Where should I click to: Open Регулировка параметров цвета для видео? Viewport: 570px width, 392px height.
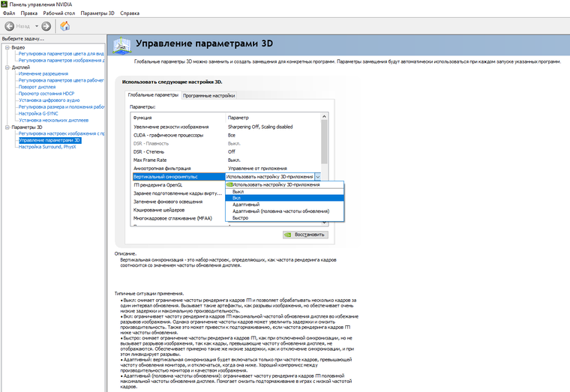point(61,54)
